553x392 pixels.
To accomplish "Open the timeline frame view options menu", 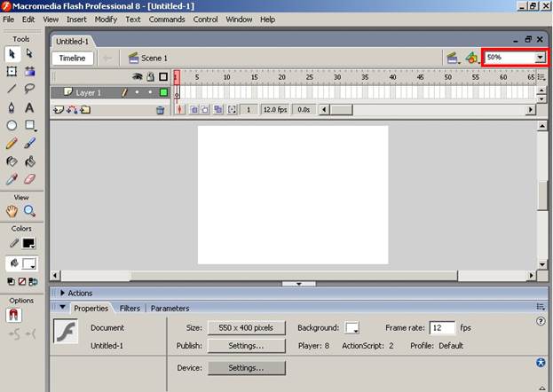I will click(x=541, y=77).
